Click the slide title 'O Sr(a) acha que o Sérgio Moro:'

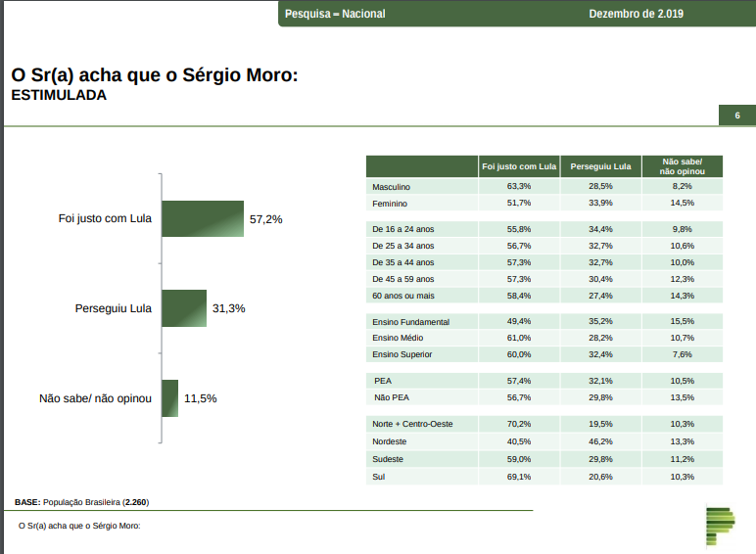tap(154, 75)
